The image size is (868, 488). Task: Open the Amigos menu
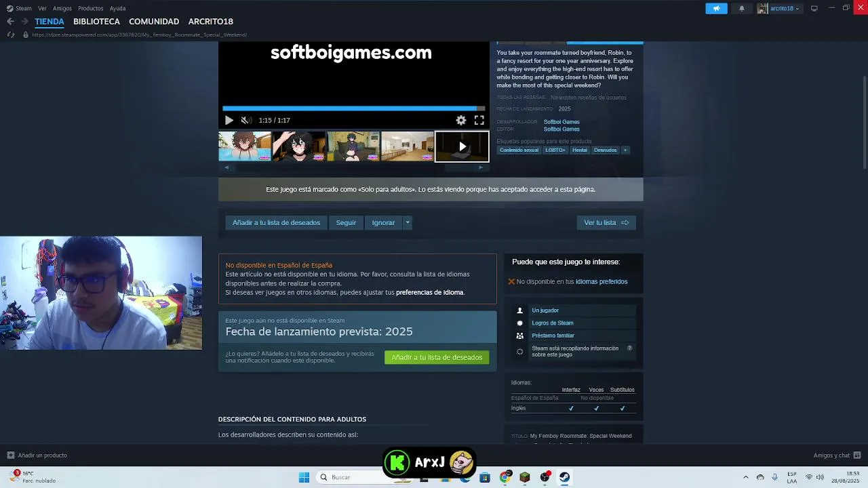point(62,8)
